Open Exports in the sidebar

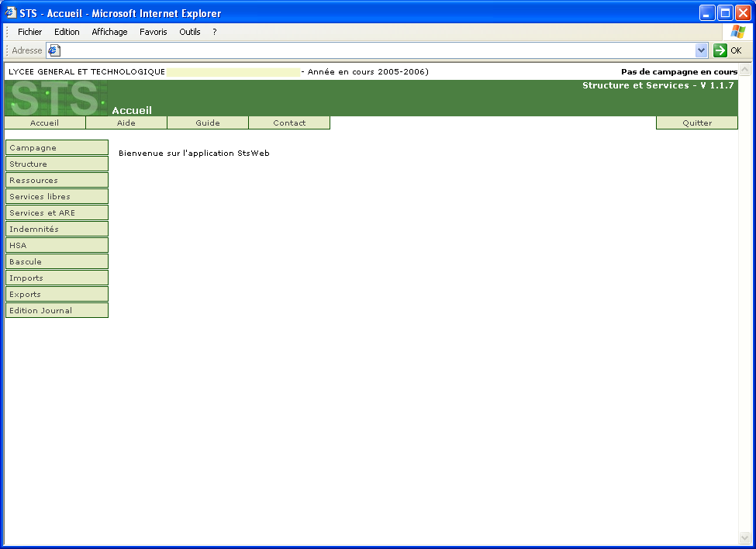[57, 294]
